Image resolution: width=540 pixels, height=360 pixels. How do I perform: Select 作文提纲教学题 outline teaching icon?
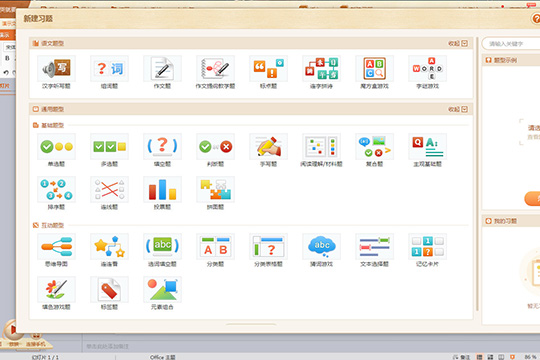[215, 69]
